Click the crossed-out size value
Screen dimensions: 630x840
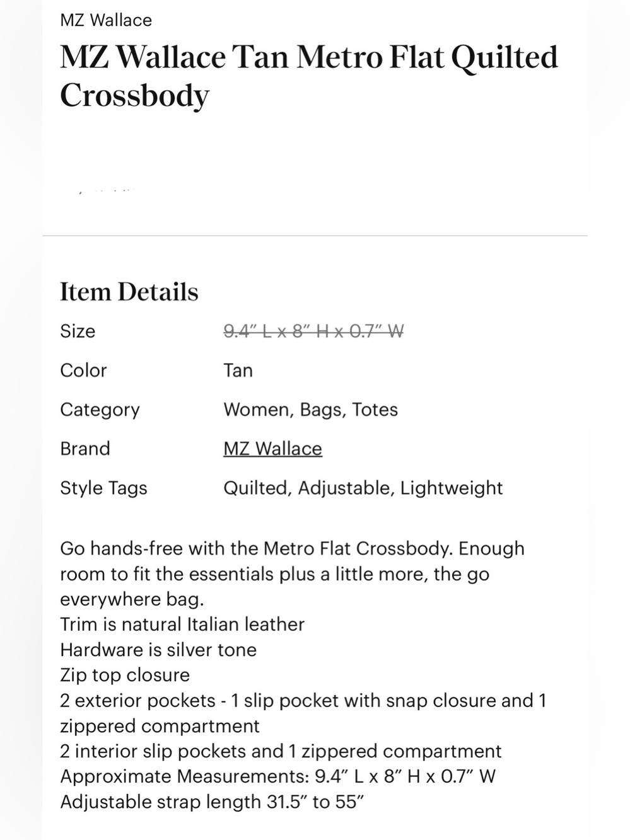313,331
